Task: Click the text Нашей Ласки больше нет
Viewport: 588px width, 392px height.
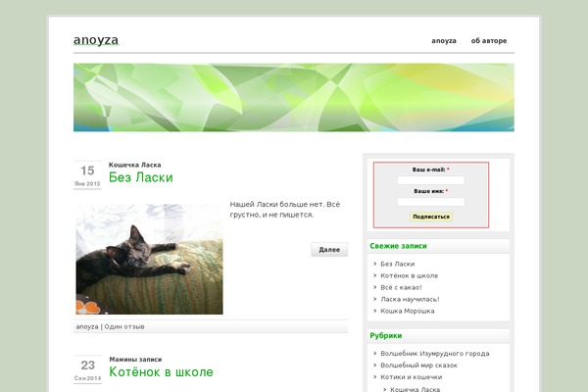Action: pyautogui.click(x=277, y=205)
